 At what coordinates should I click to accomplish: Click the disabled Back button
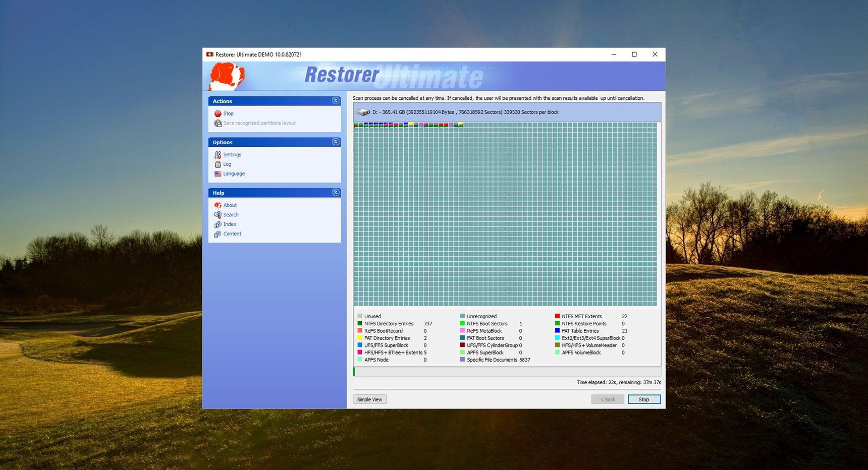(608, 399)
